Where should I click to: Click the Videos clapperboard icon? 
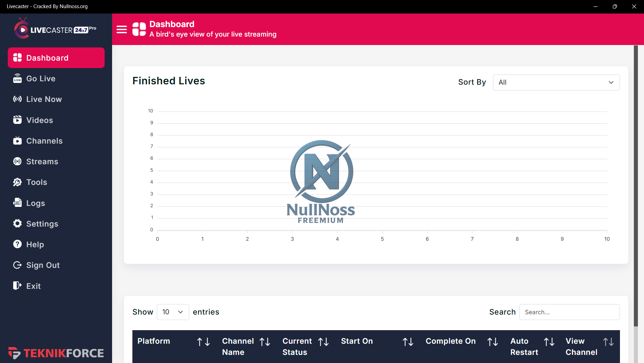tap(17, 120)
